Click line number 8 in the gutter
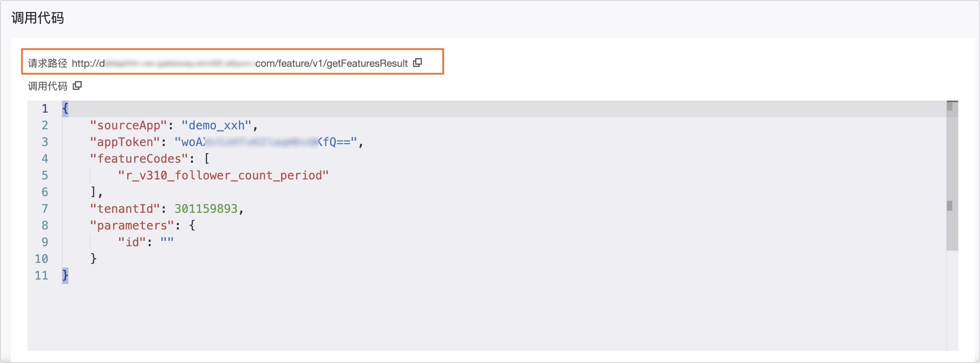Image resolution: width=980 pixels, height=363 pixels. [45, 226]
